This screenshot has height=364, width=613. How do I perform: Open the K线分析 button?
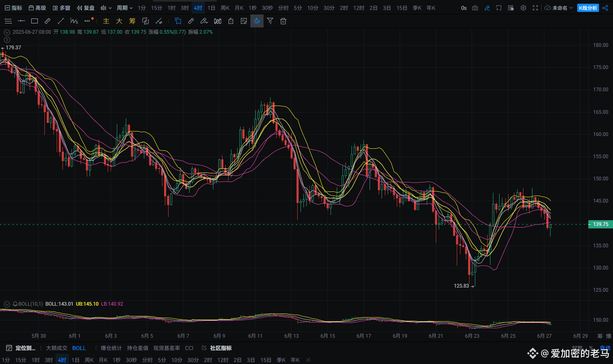tap(588, 8)
